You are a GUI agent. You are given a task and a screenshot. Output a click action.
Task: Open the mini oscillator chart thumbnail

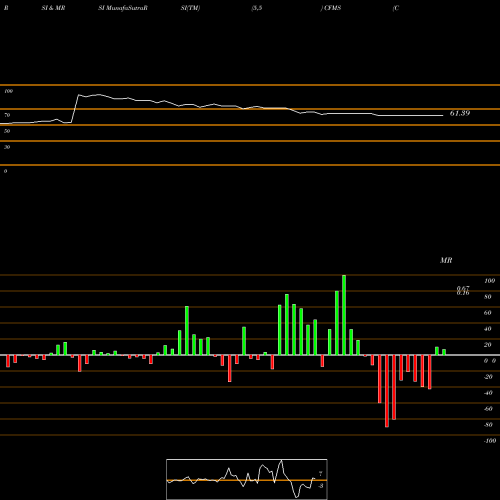[247, 479]
